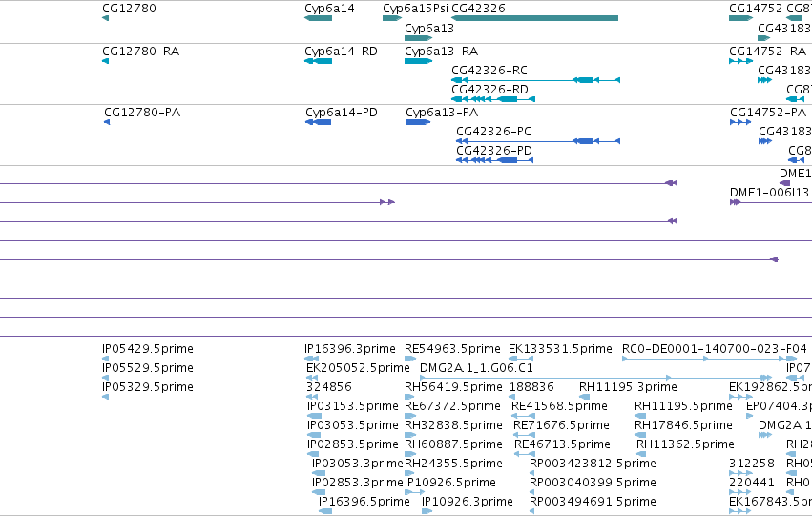The width and height of the screenshot is (812, 516).
Task: Select the RE41568.5prime EST label
Action: point(559,406)
